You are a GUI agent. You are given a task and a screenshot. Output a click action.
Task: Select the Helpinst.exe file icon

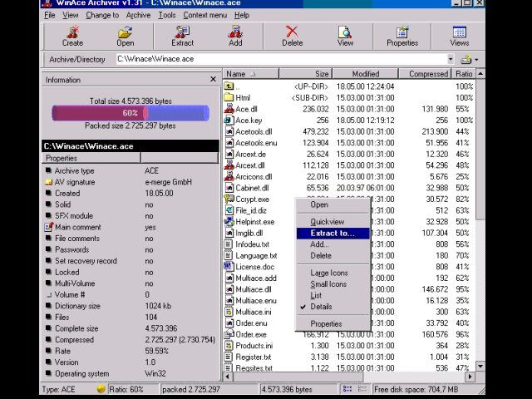(x=229, y=222)
